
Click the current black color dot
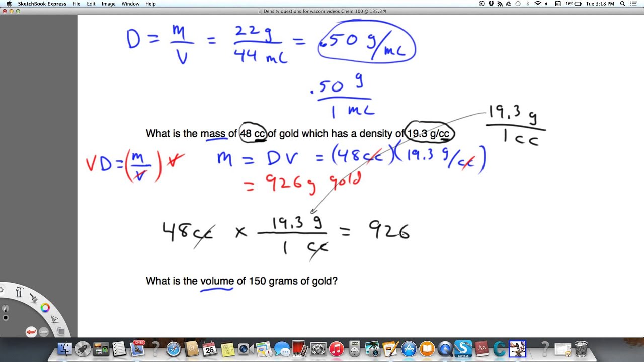[x=6, y=318]
